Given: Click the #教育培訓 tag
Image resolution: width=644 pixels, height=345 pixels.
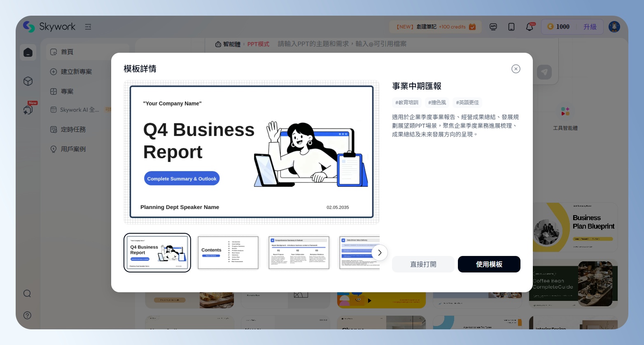Looking at the screenshot, I should 406,103.
